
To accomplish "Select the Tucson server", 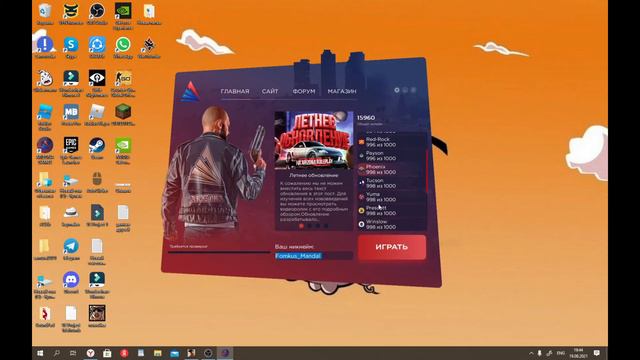I will (391, 183).
